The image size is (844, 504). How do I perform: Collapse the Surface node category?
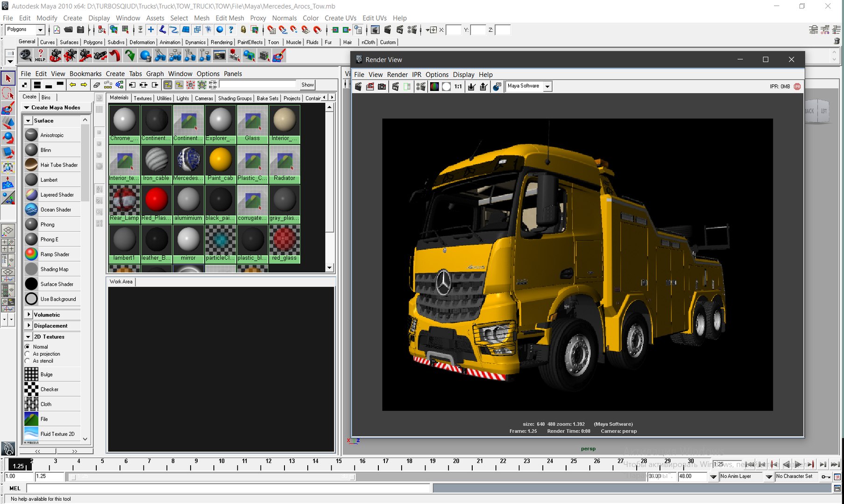[x=28, y=121]
